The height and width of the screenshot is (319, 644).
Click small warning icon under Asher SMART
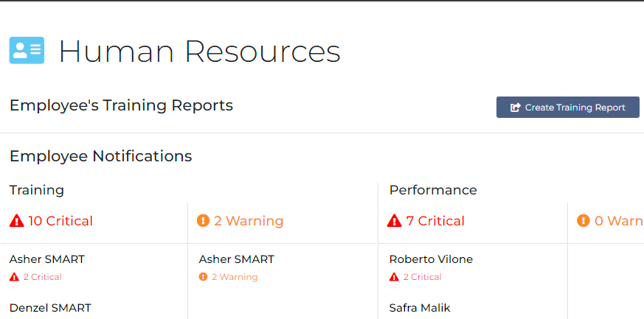[204, 277]
